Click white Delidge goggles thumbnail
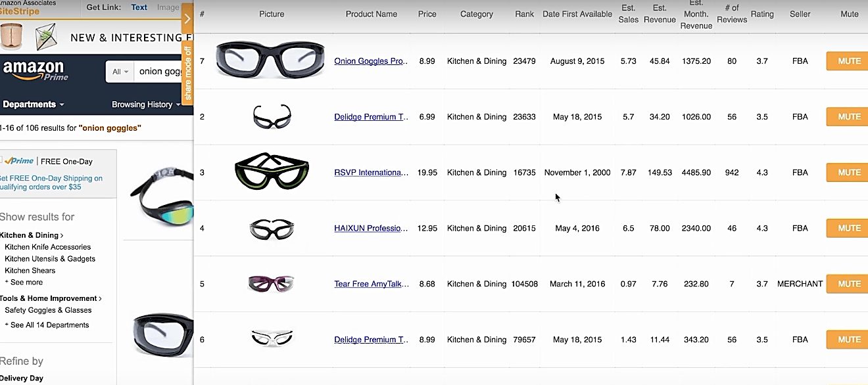This screenshot has height=385, width=868. click(x=272, y=338)
